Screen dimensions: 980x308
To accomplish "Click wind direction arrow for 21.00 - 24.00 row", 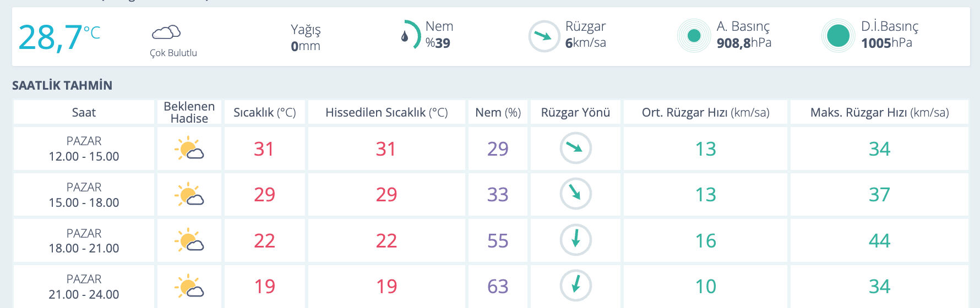I will [x=575, y=285].
